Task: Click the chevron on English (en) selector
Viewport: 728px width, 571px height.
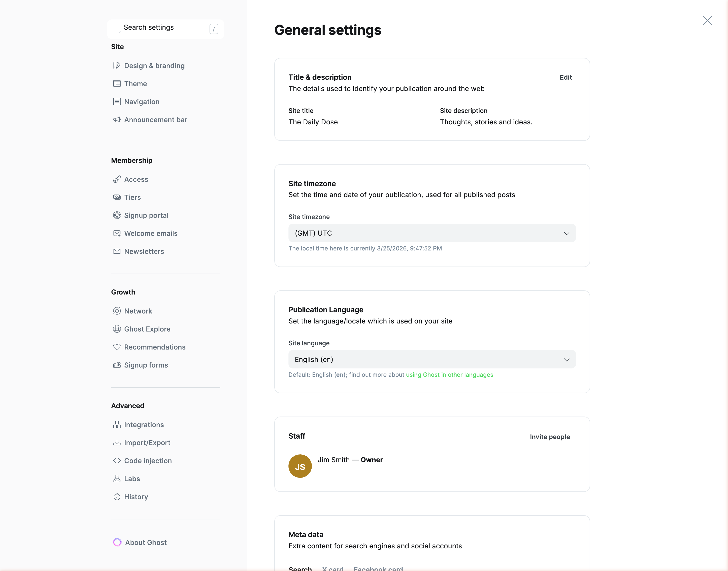Action: pyautogui.click(x=566, y=360)
